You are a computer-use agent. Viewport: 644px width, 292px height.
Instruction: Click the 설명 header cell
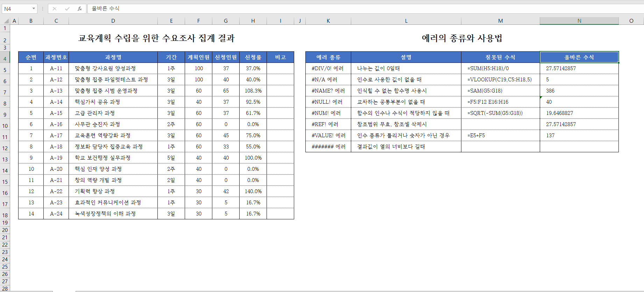[406, 57]
